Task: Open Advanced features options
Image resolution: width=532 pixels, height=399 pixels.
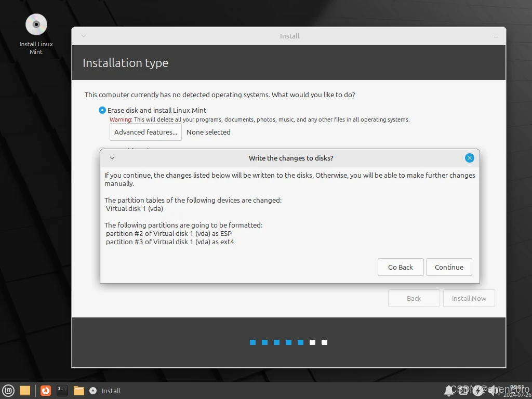Action: 145,132
